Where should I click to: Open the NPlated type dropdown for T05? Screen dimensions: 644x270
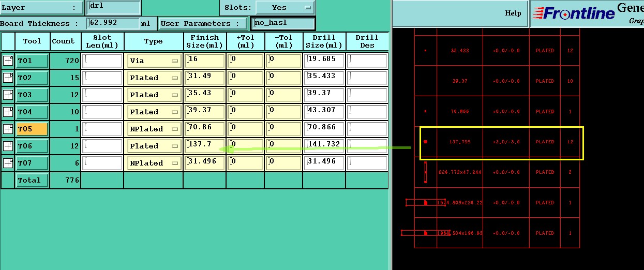[x=154, y=129]
